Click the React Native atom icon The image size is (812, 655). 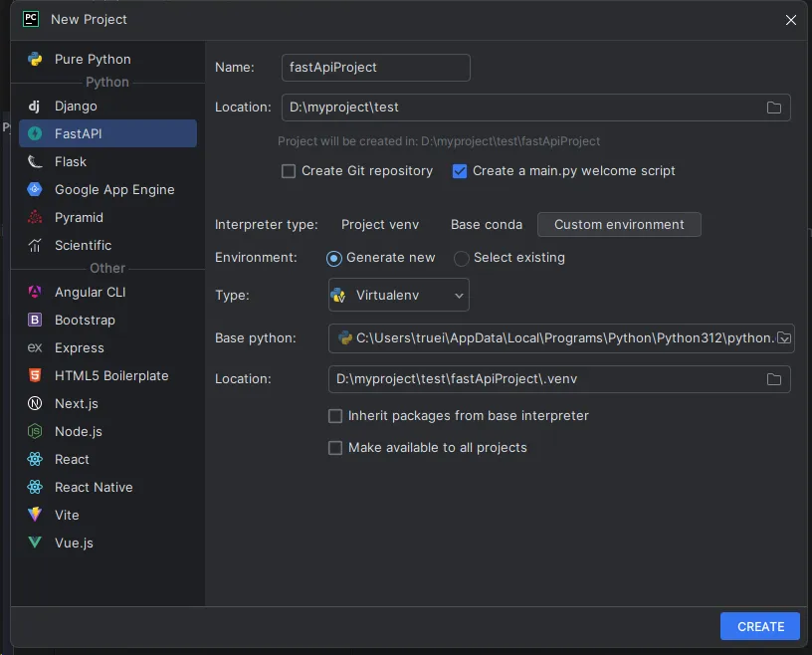(35, 487)
